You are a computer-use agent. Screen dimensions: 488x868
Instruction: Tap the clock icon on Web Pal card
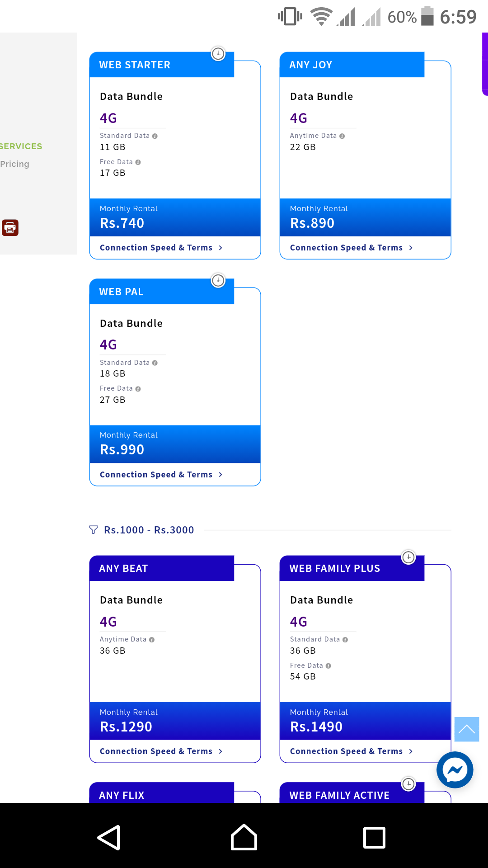click(218, 280)
